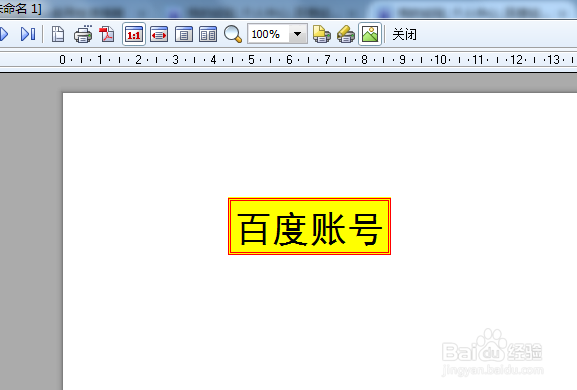577x390 pixels.
Task: Click the yellow 百度账号 label
Action: 309,226
